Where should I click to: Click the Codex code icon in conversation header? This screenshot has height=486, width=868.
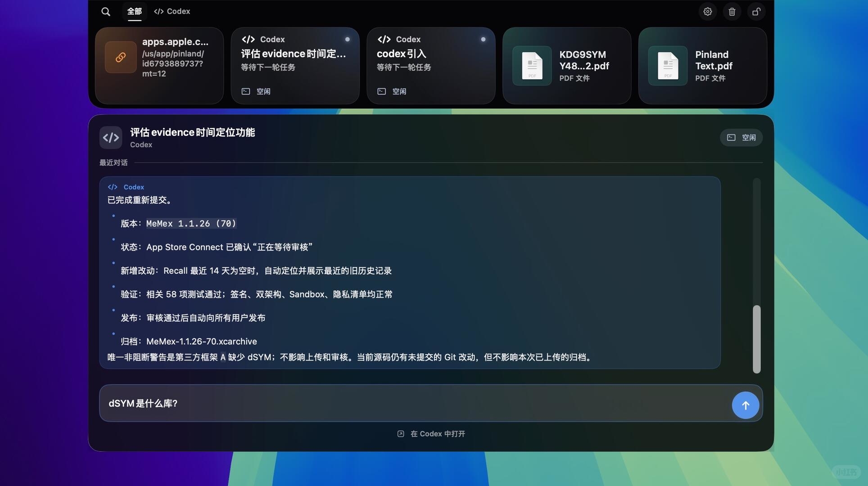(x=111, y=138)
